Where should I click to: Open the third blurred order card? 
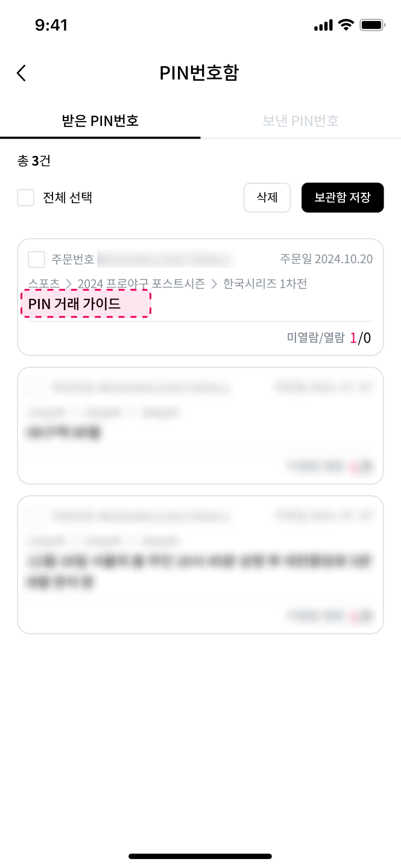pyautogui.click(x=200, y=564)
